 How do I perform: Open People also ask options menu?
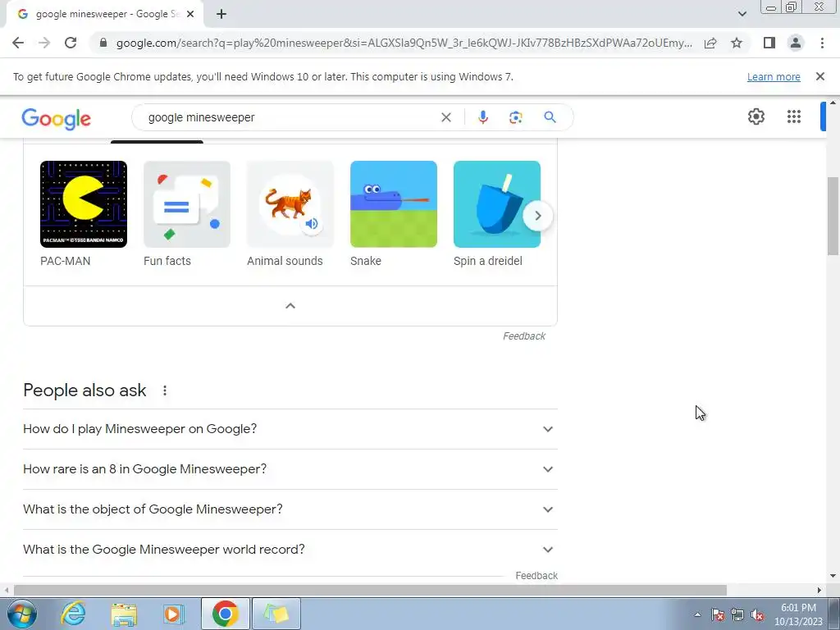tap(165, 390)
